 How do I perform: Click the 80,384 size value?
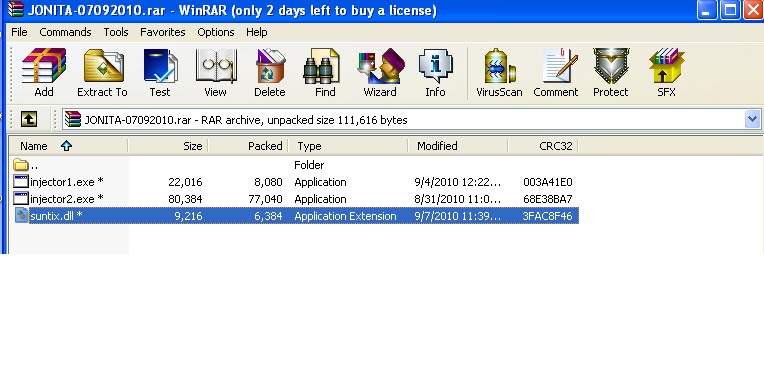tap(185, 199)
